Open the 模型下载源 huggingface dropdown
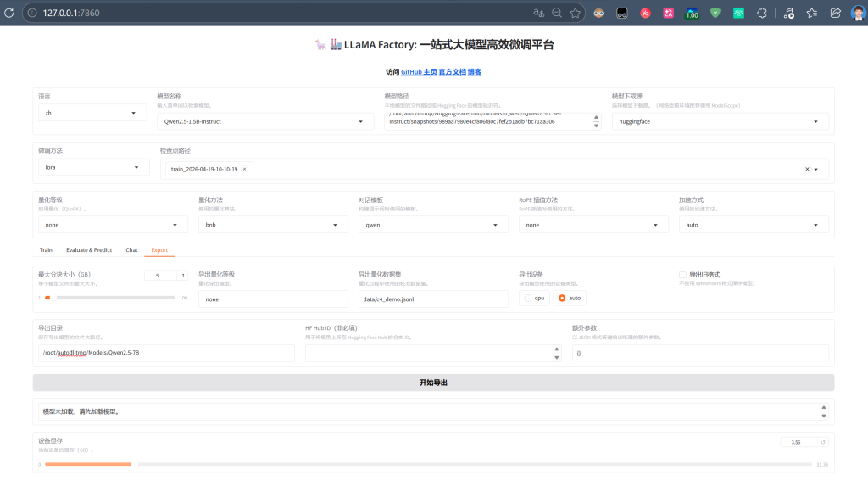868x481 pixels. 720,121
